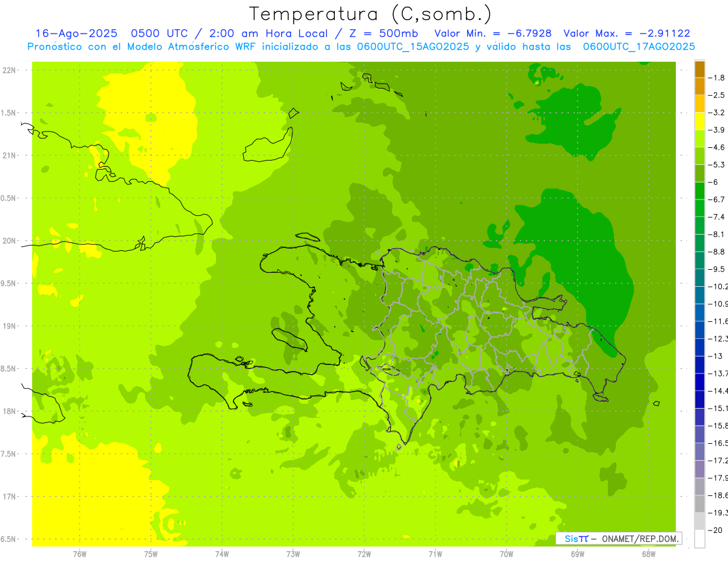Image resolution: width=728 pixels, height=562 pixels.
Task: Click the 'ONAMET/REP.DOM.' credit label
Action: [x=640, y=538]
